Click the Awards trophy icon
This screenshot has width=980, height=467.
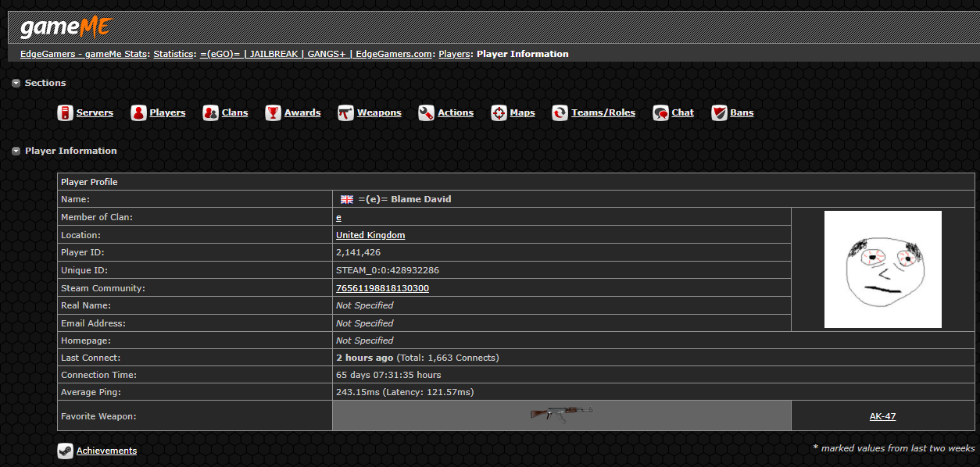point(273,113)
